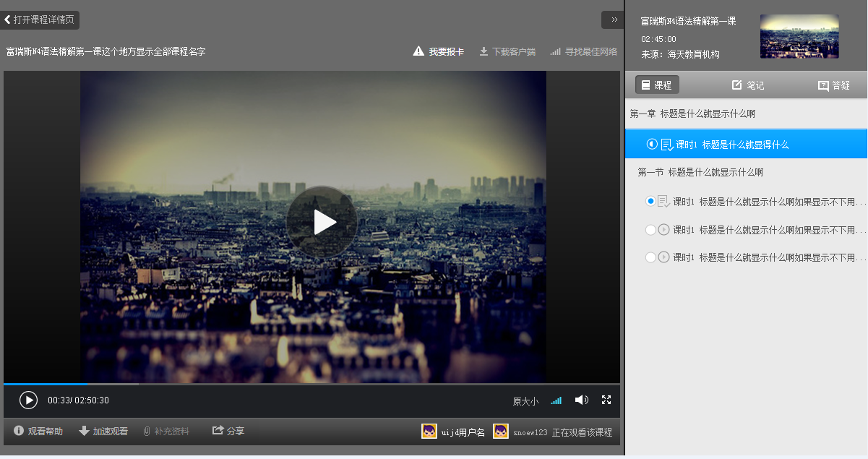Select the second 课时1 radio button
868x459 pixels.
pos(650,230)
